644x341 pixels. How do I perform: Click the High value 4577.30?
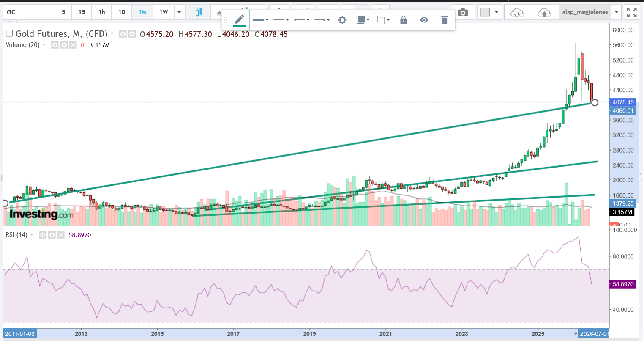(x=198, y=34)
